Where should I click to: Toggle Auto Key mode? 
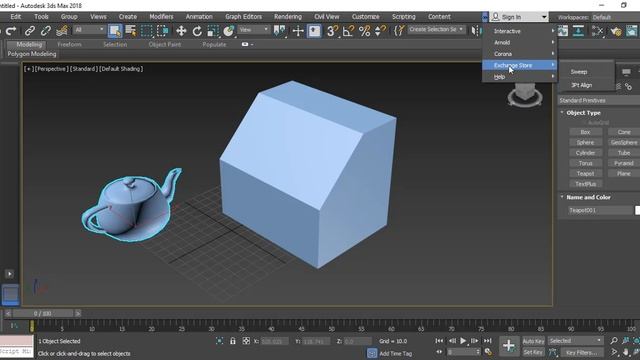[533, 341]
